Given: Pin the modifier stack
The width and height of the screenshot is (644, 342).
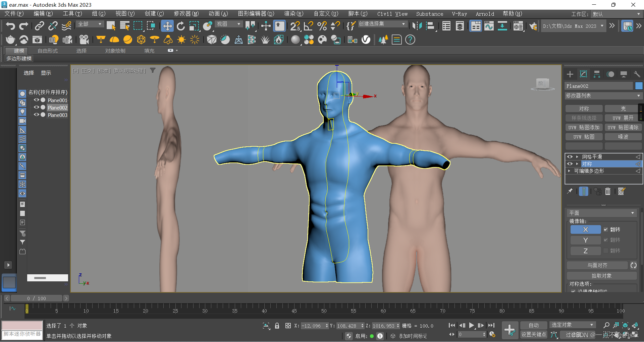Looking at the screenshot, I should 570,191.
